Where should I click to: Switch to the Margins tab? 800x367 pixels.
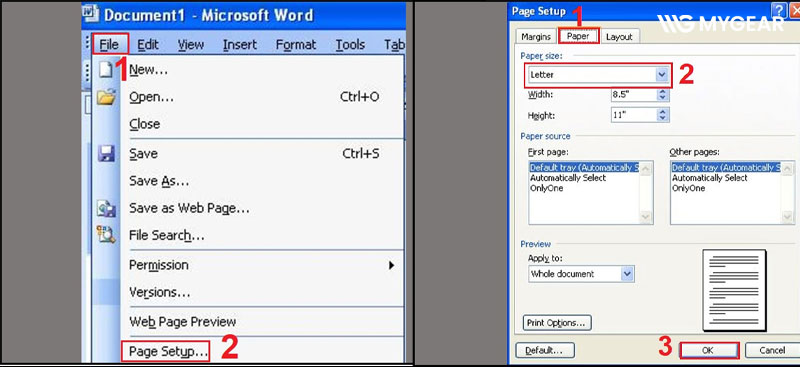(x=536, y=37)
